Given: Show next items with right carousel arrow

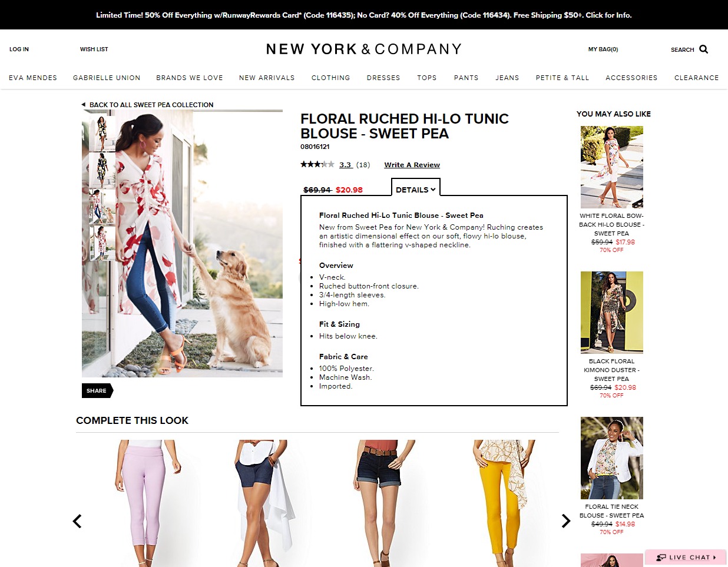Looking at the screenshot, I should tap(566, 520).
